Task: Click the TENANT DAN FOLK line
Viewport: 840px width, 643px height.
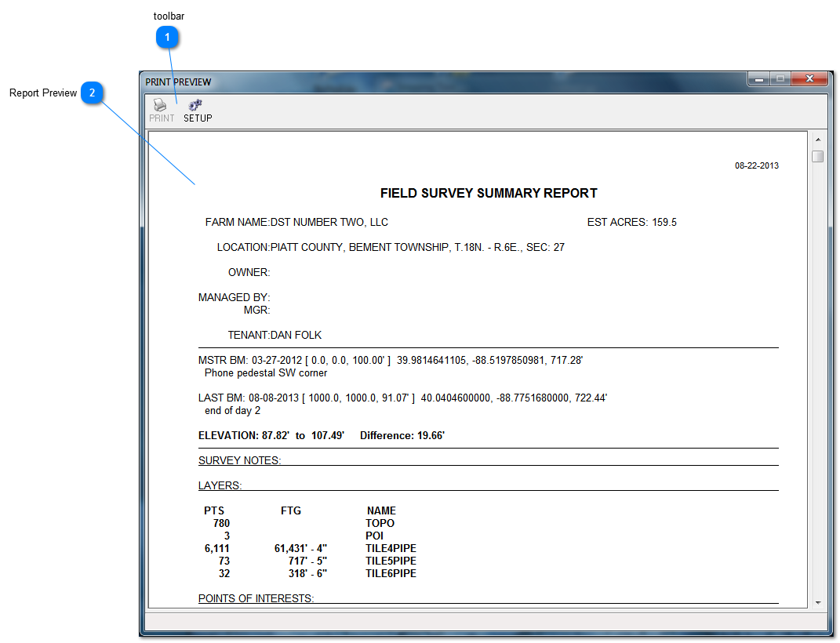Action: [x=275, y=335]
